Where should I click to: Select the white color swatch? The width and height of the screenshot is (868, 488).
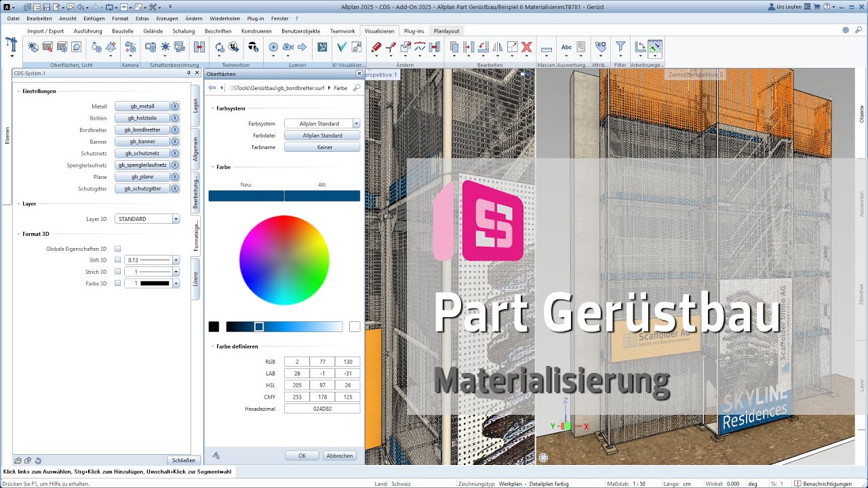click(355, 327)
